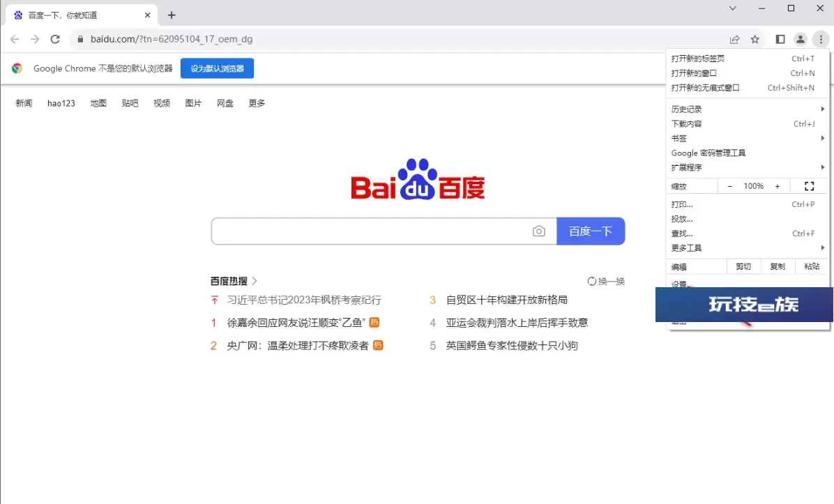Select 打开新的标签页 in the menu
The height and width of the screenshot is (504, 834).
click(748, 59)
